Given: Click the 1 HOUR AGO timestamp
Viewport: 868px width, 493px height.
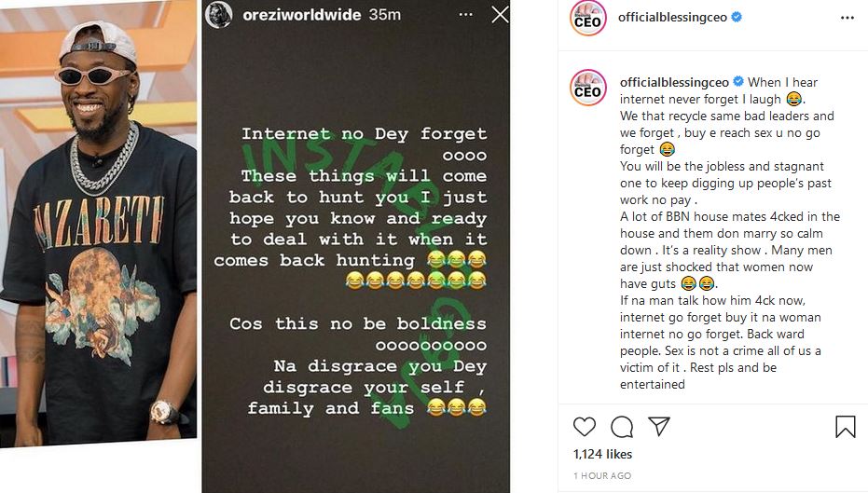Looking at the screenshot, I should click(602, 476).
